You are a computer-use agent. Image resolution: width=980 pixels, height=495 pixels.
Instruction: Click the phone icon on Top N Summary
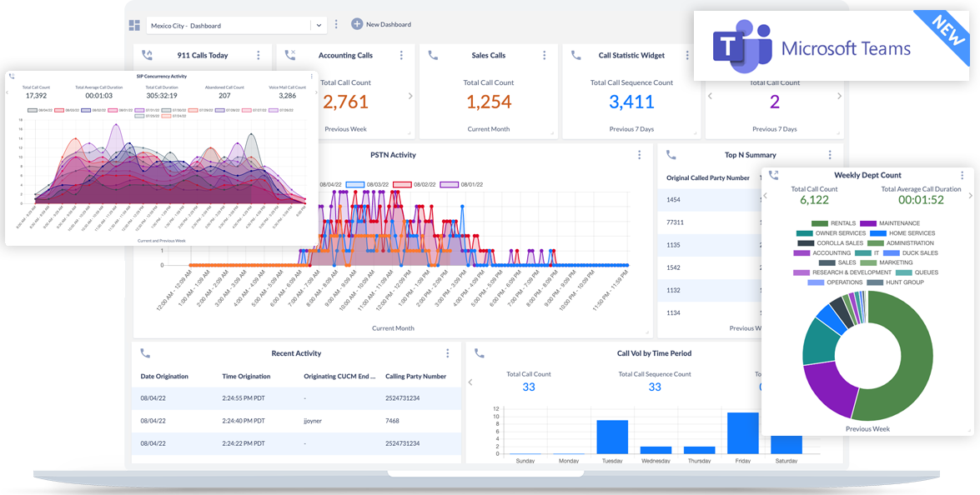[x=671, y=155]
